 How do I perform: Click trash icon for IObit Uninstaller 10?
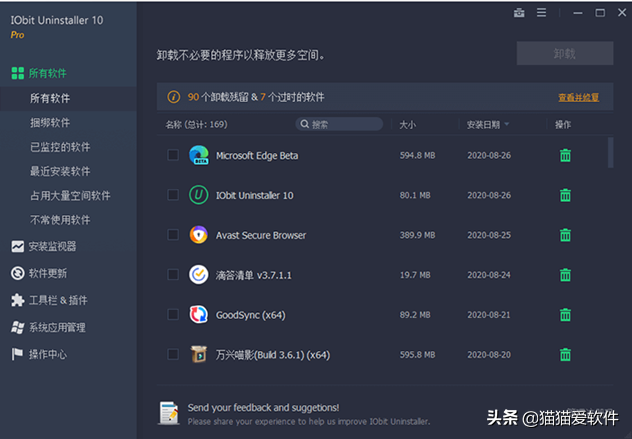pyautogui.click(x=565, y=195)
